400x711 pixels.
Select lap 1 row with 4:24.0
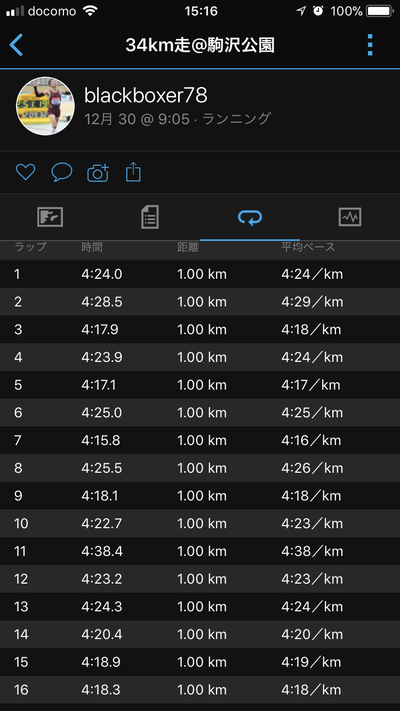coord(200,274)
